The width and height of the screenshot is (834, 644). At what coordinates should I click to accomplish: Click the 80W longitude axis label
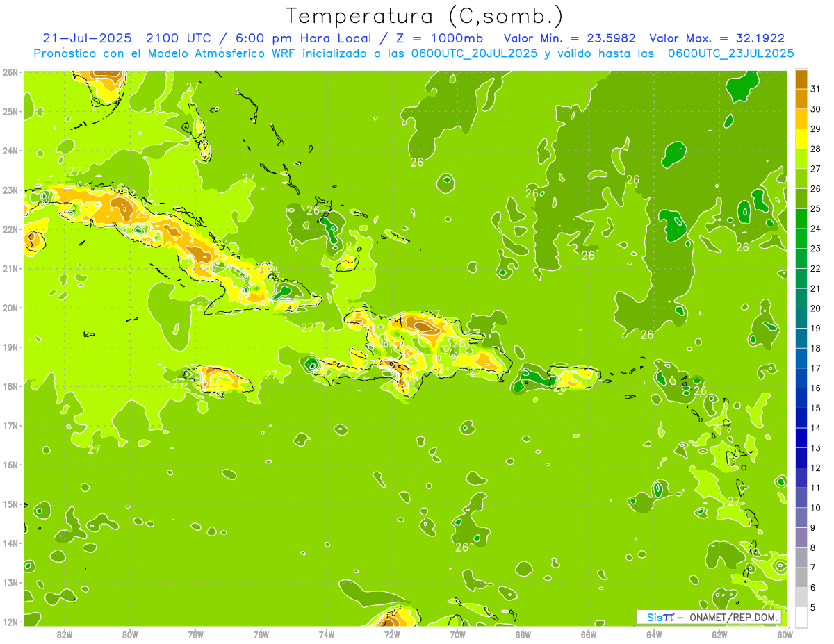point(130,634)
